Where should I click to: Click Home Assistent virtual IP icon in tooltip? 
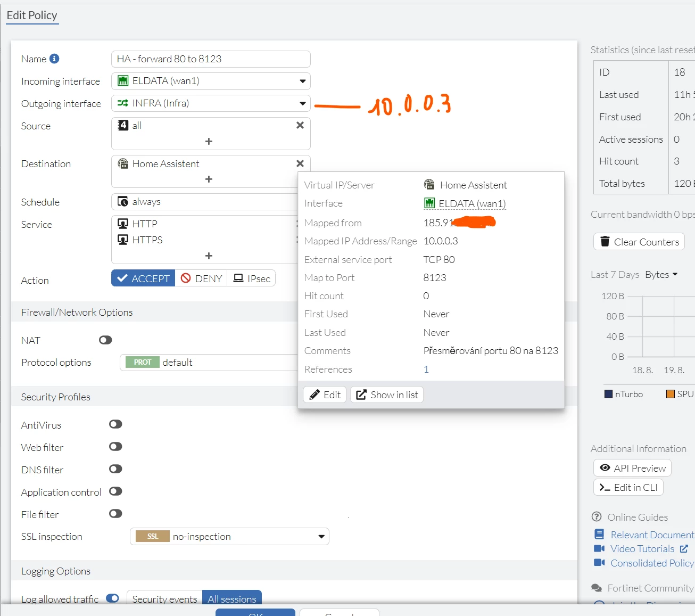coord(429,185)
